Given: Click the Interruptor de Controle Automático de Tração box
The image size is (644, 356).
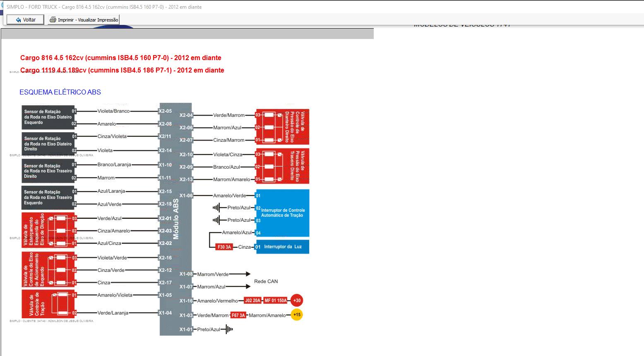Looking at the screenshot, I should pos(283,213).
